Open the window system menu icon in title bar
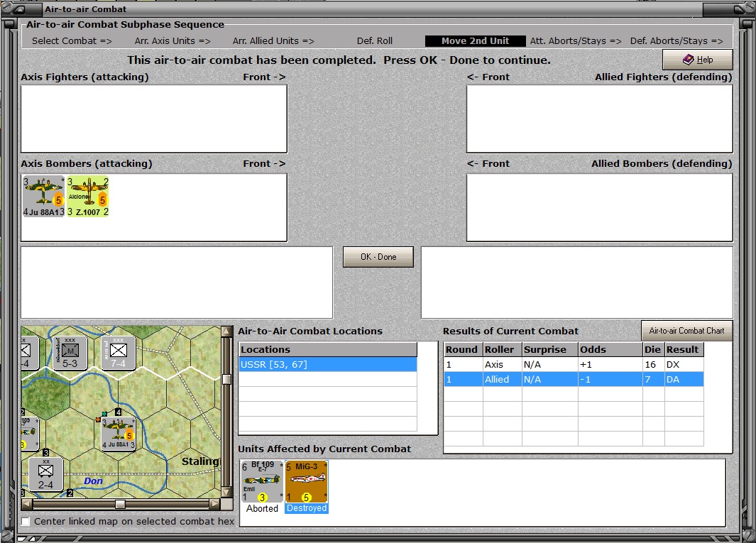 [18, 9]
